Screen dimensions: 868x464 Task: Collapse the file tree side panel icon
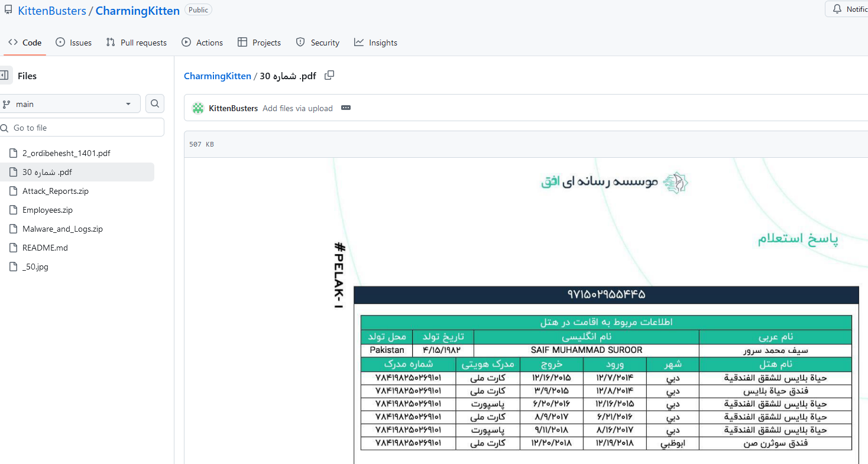click(x=5, y=76)
